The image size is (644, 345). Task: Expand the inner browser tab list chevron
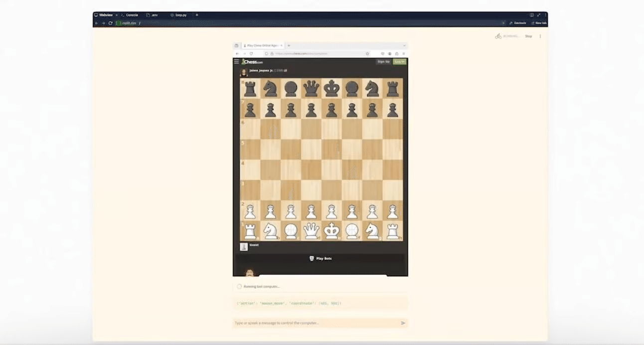404,45
